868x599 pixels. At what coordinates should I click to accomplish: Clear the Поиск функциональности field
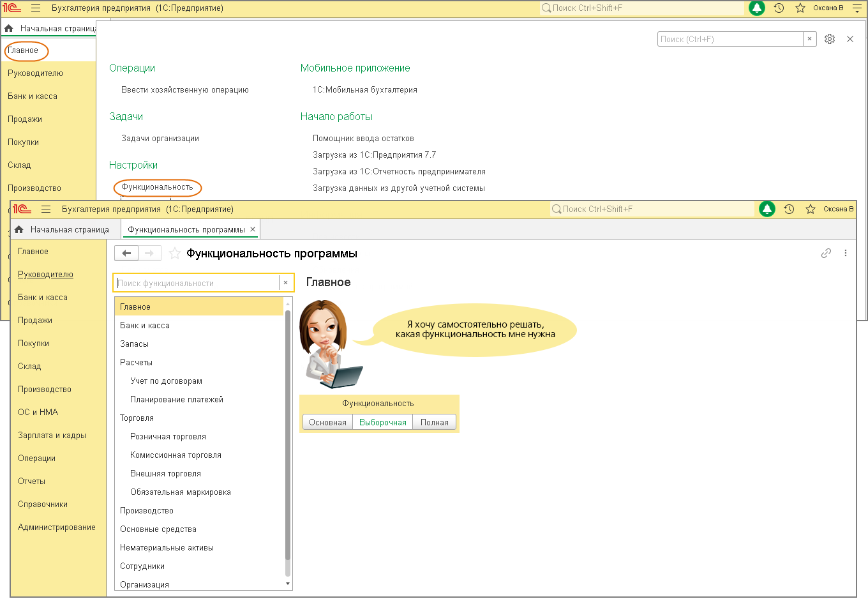pyautogui.click(x=285, y=283)
